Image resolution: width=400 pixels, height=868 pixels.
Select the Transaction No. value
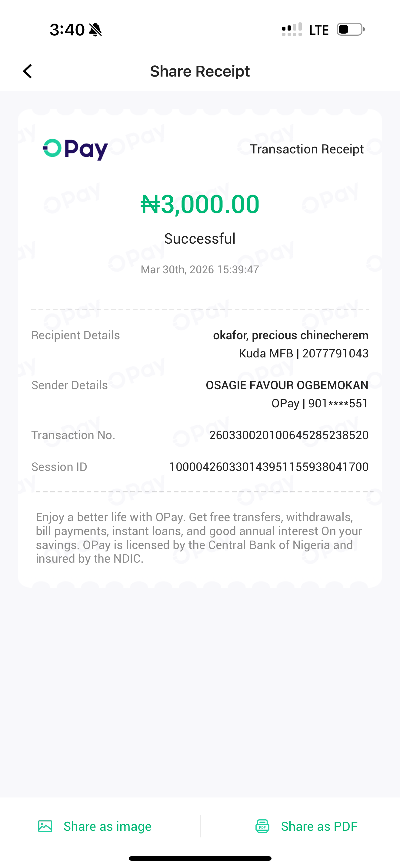pyautogui.click(x=289, y=435)
